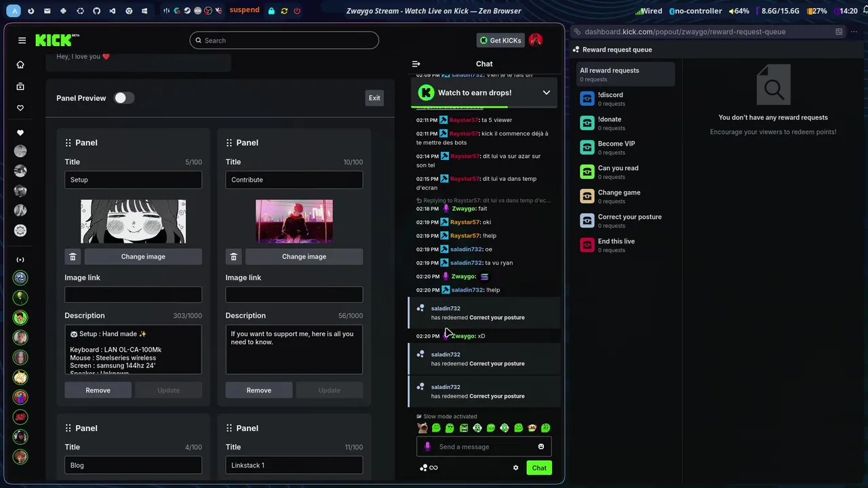This screenshot has width=868, height=488.
Task: Click the Contribute panel Image link field
Action: tap(294, 294)
